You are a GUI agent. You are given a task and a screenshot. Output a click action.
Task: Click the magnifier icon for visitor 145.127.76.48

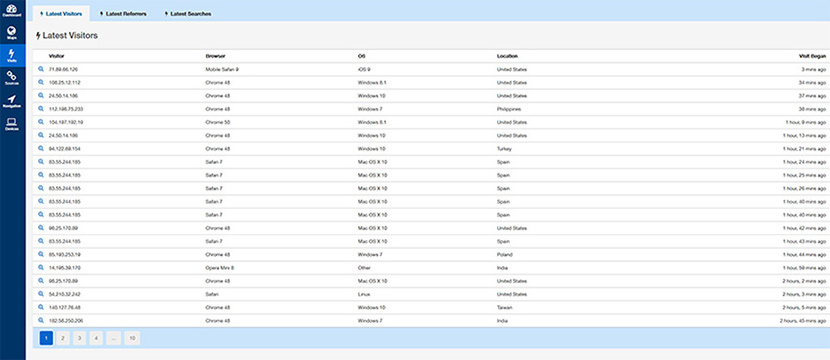point(41,308)
